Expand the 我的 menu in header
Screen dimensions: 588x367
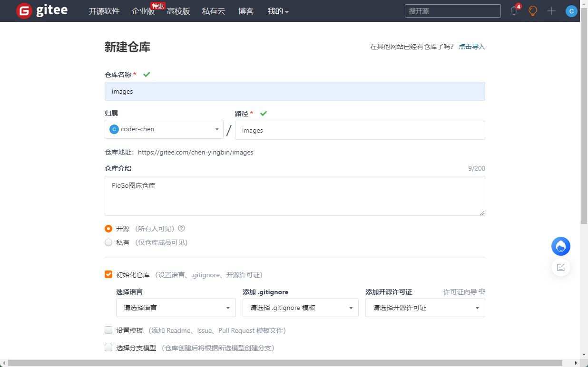tap(278, 11)
